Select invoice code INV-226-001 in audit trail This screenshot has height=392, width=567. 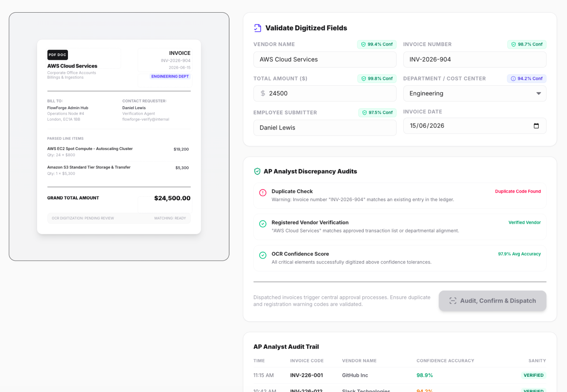(307, 375)
